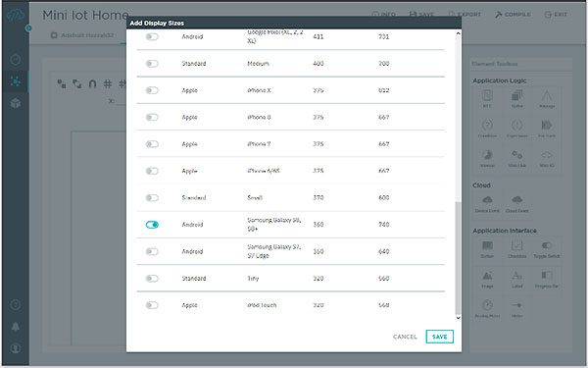Switch on the iPhone 7 toggle

click(152, 144)
